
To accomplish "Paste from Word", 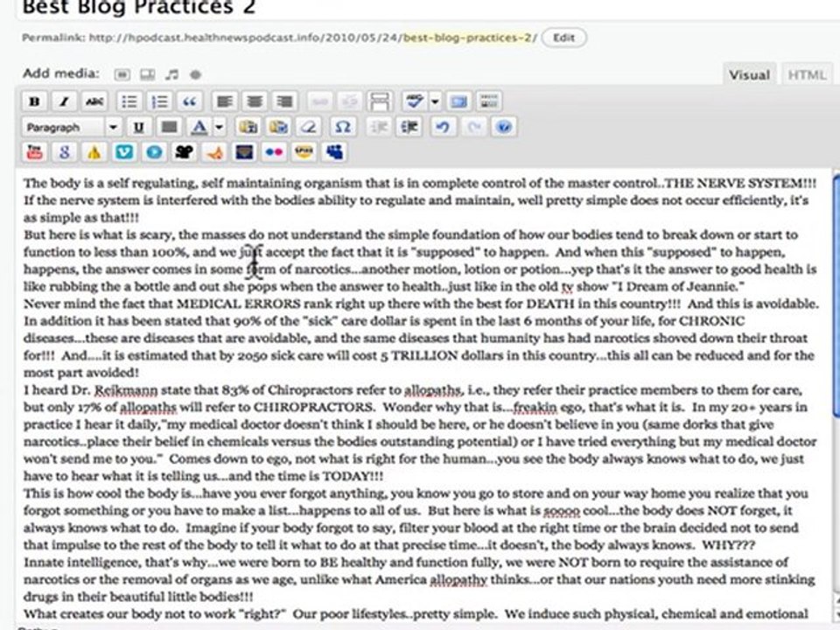I will [x=278, y=128].
